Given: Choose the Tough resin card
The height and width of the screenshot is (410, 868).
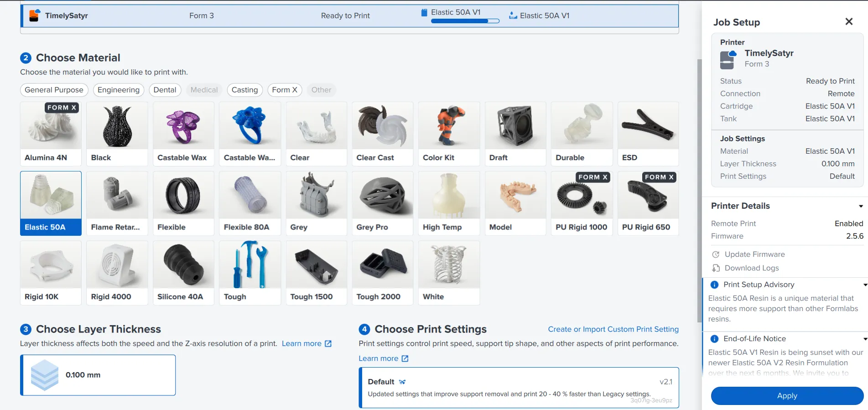Looking at the screenshot, I should 250,273.
